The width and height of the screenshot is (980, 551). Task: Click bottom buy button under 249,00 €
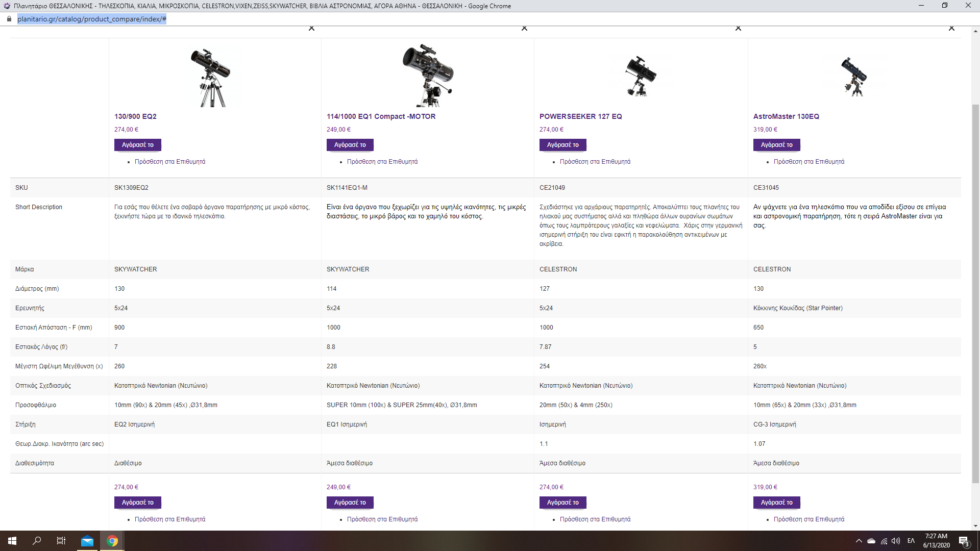[x=350, y=503]
